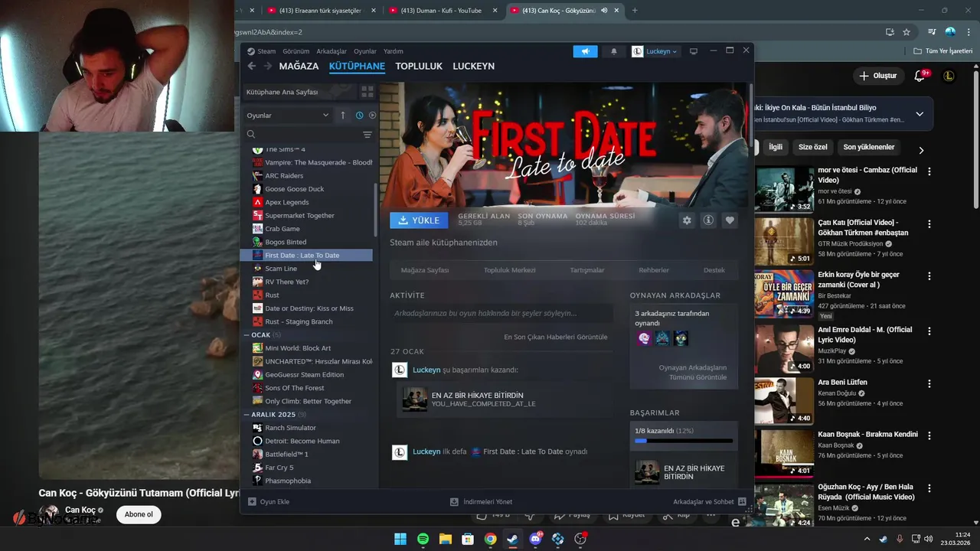Switch Steam to Big Picture mode icon
This screenshot has height=551, width=980.
tap(694, 51)
